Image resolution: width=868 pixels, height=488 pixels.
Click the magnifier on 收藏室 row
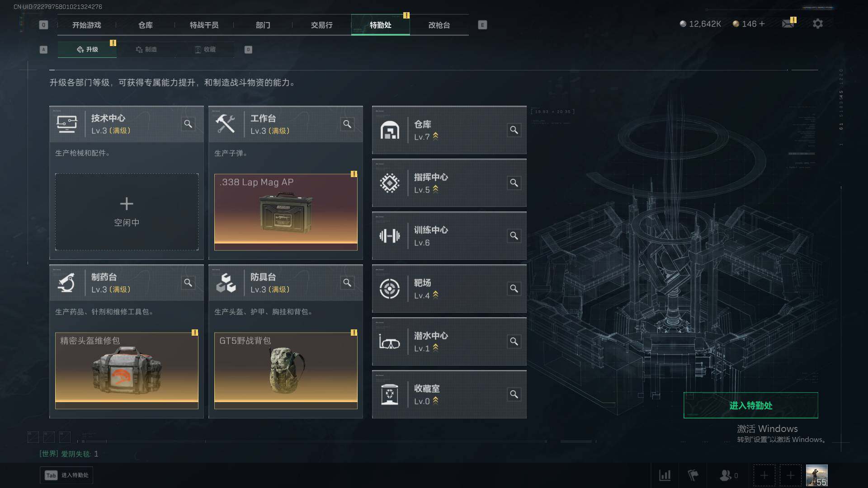514,394
